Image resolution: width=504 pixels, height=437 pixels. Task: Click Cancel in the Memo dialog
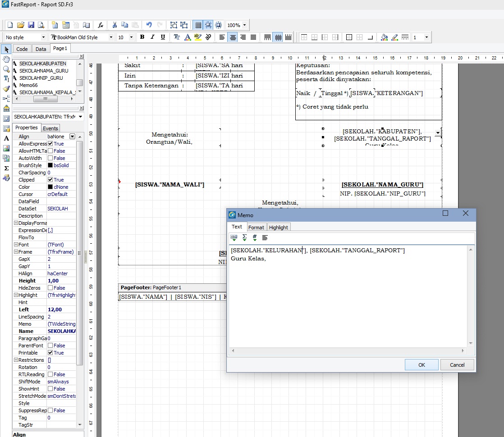coord(457,365)
